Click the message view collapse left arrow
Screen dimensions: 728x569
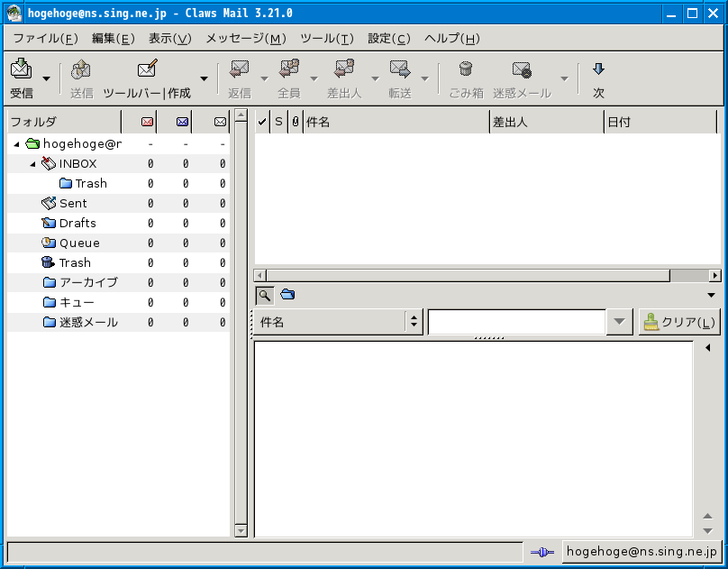click(x=708, y=347)
